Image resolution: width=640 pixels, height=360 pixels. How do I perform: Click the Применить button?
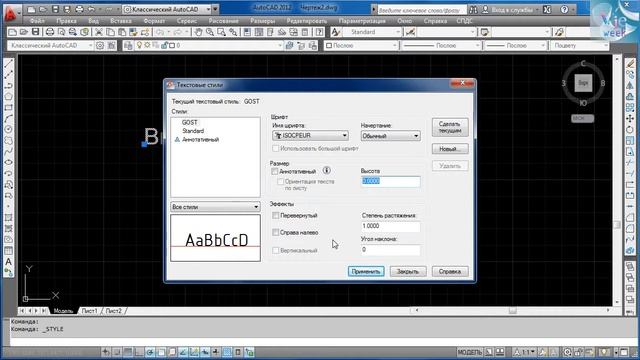pyautogui.click(x=366, y=271)
